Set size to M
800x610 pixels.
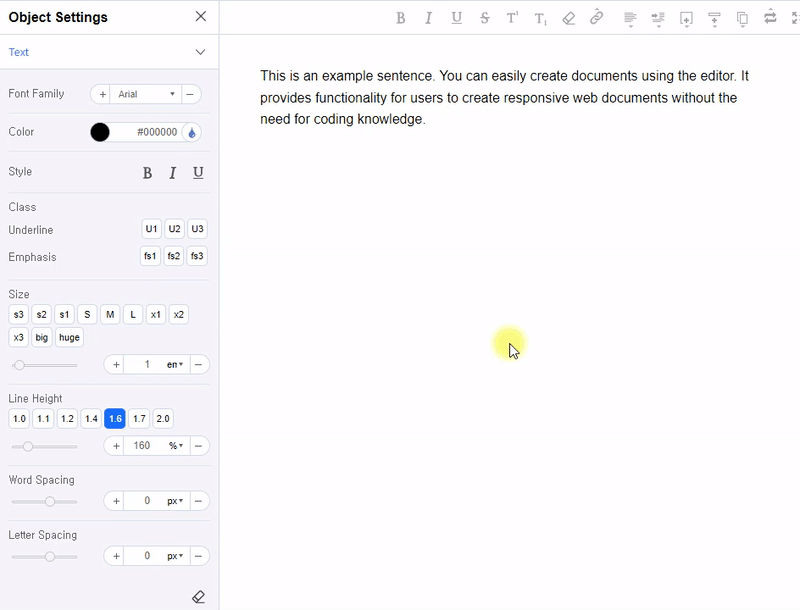[x=110, y=315]
